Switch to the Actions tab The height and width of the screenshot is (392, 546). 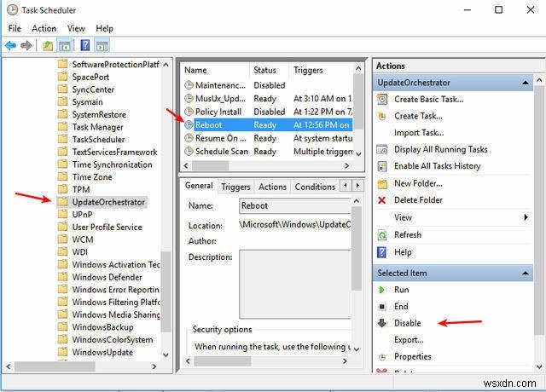pos(272,187)
